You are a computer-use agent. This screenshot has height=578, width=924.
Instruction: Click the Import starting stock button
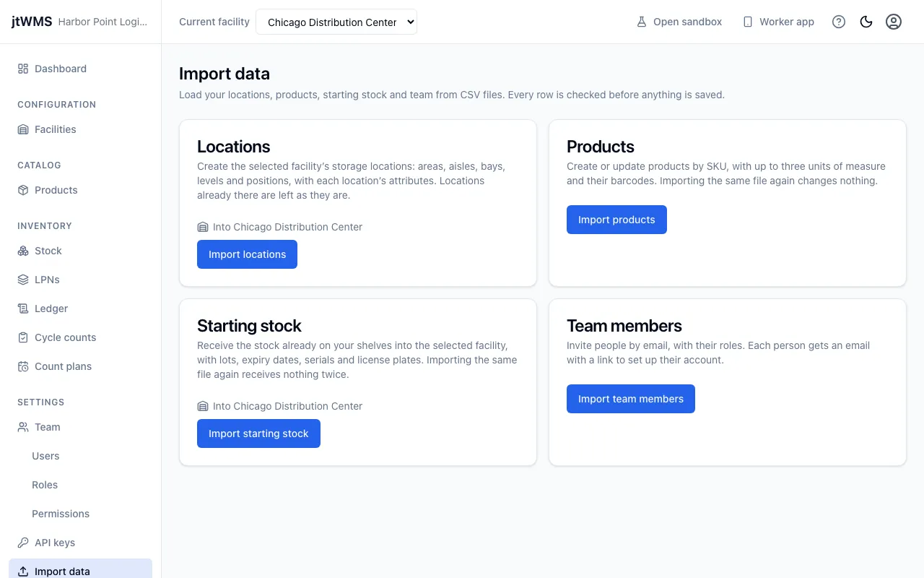click(258, 433)
